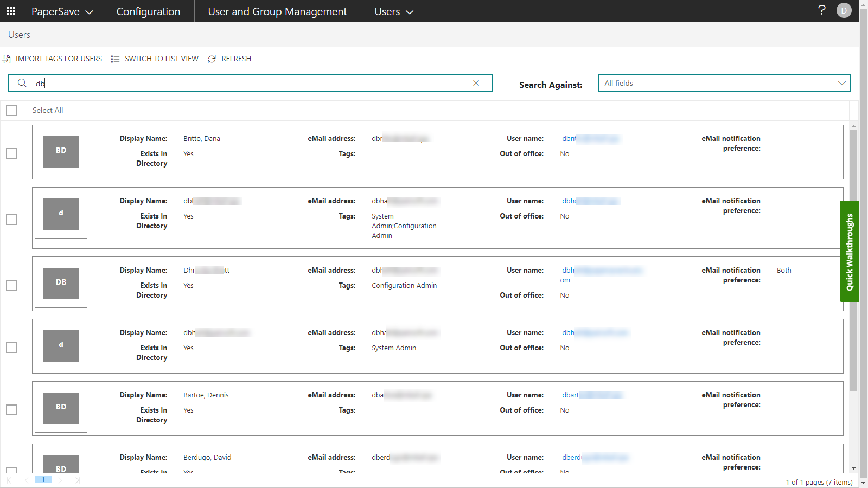Check the box for System Admin;Configuration Admin user
The height and width of the screenshot is (488, 868).
[11, 220]
